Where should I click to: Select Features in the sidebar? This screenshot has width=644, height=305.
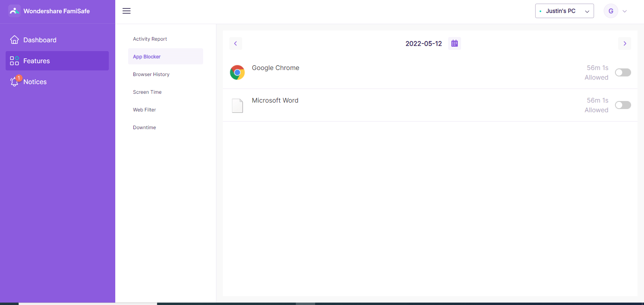tap(57, 61)
